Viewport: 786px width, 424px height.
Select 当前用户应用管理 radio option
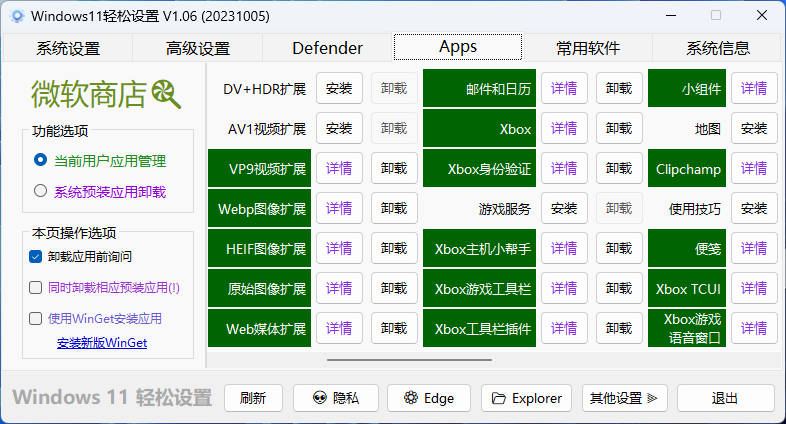coord(41,160)
